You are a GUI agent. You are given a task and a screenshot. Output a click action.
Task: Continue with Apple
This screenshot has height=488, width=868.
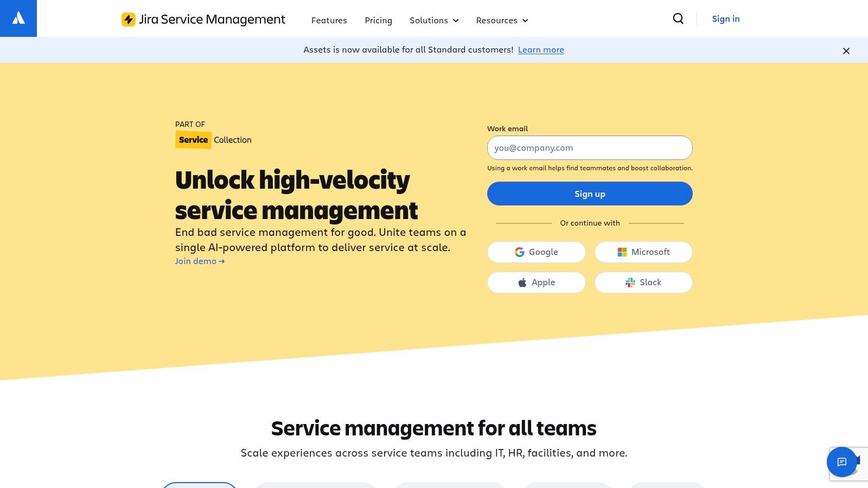pyautogui.click(x=537, y=282)
